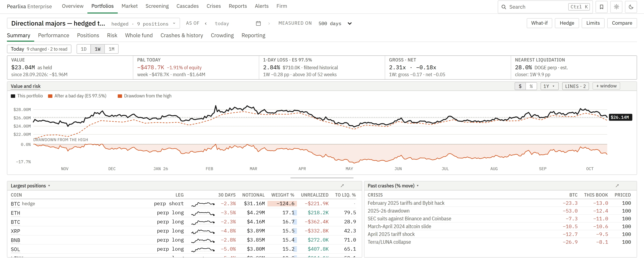Open the Past crashes dropdown

click(x=393, y=186)
